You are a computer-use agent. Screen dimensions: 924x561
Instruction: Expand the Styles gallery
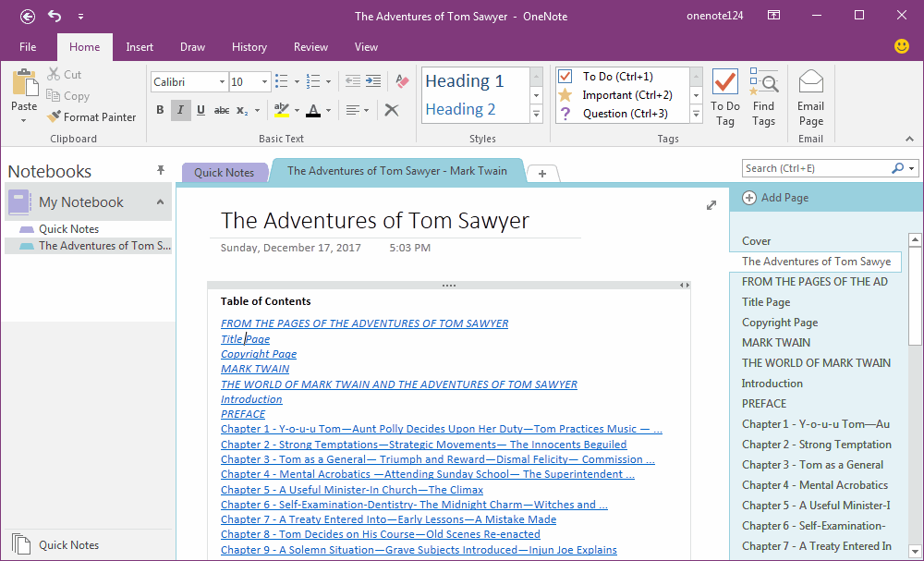click(x=536, y=115)
